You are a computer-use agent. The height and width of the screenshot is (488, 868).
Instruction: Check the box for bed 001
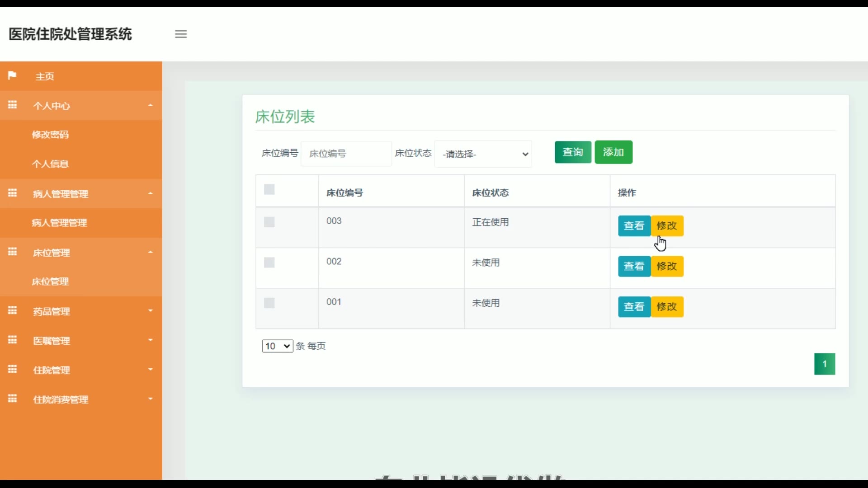(x=269, y=303)
